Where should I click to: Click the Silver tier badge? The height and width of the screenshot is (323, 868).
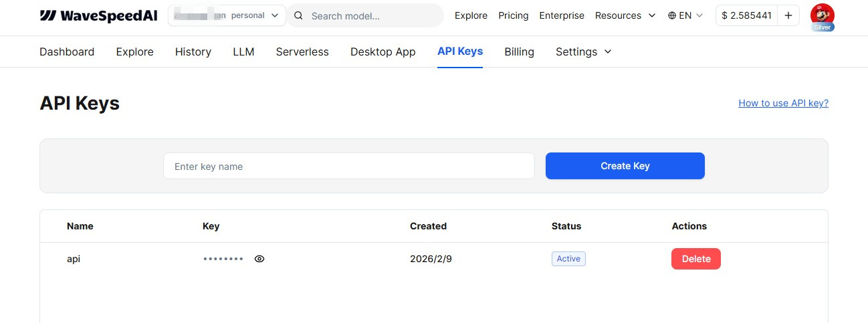(x=822, y=27)
